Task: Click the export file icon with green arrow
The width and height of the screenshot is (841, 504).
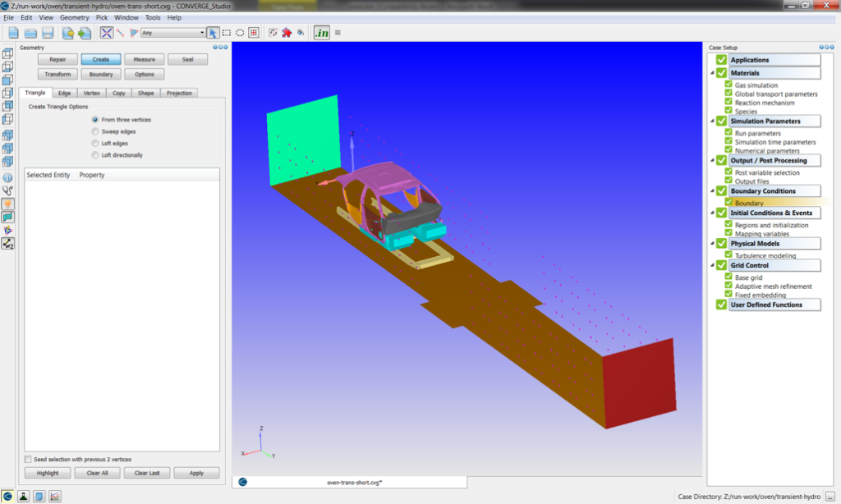Action: (85, 33)
